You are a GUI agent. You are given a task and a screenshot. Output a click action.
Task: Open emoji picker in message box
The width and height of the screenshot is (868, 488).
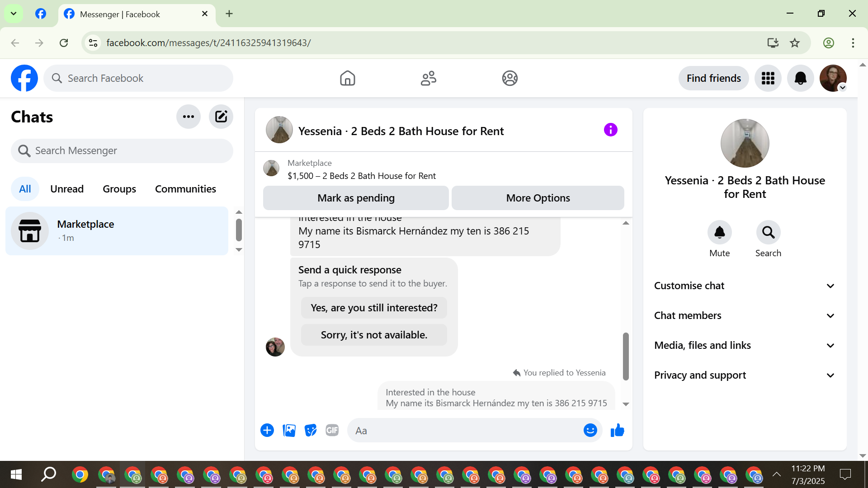[x=590, y=430]
